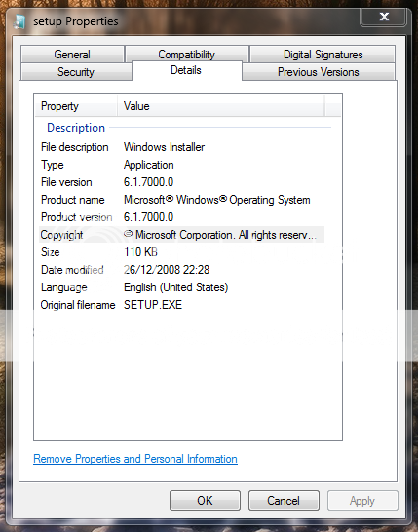
Task: Select the SETUP.EXE filename value
Action: tap(153, 305)
